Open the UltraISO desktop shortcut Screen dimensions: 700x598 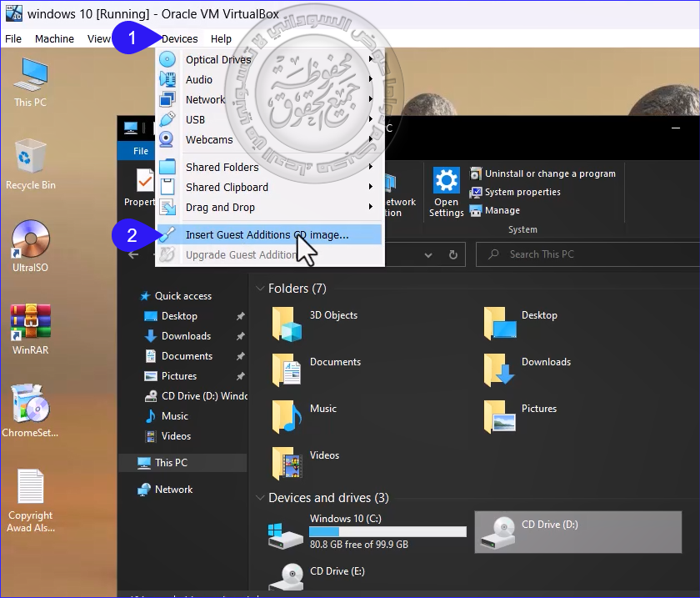pos(30,240)
